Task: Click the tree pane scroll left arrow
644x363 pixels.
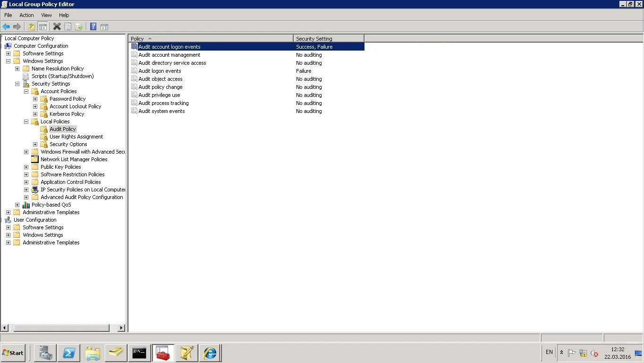Action: (5, 328)
